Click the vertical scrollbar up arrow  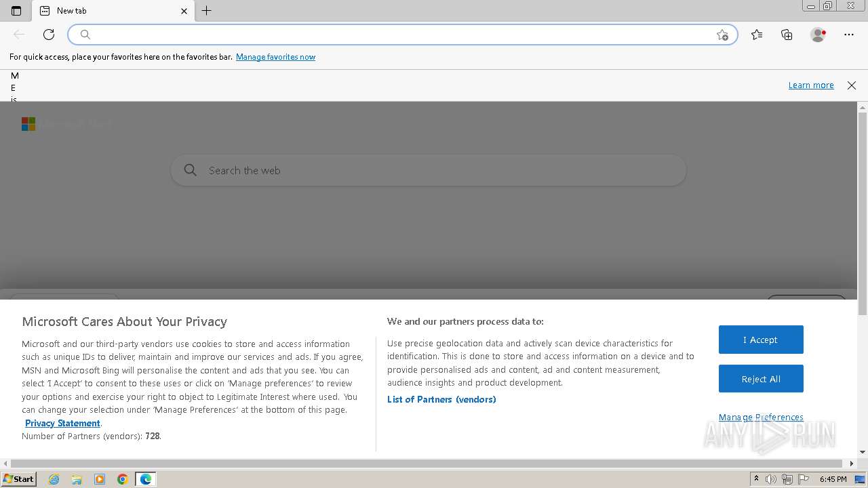pyautogui.click(x=863, y=107)
